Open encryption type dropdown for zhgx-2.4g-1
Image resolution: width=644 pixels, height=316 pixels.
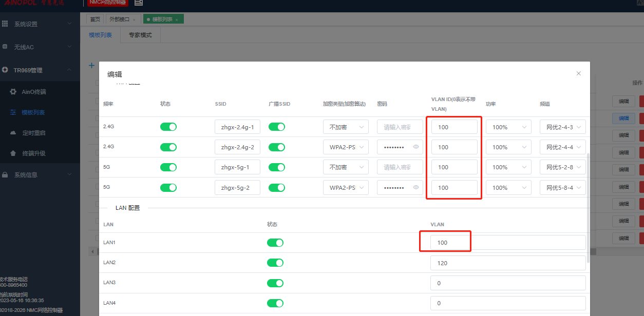(346, 127)
